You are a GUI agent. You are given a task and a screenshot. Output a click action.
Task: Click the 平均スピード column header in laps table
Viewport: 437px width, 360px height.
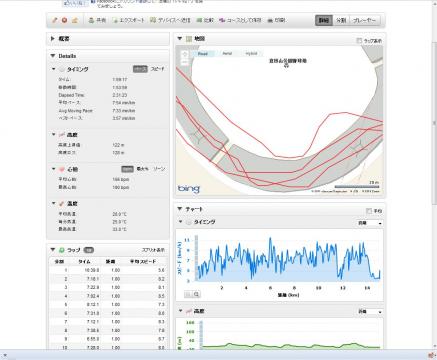(143, 261)
